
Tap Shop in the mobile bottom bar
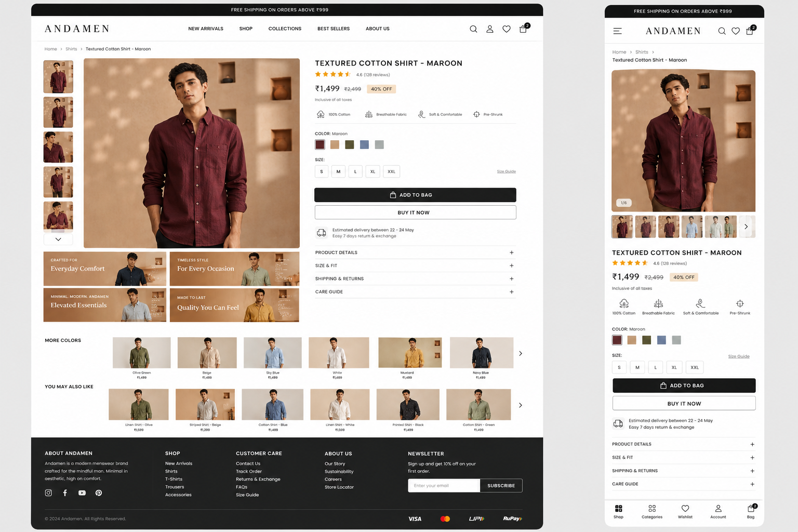coord(618,511)
